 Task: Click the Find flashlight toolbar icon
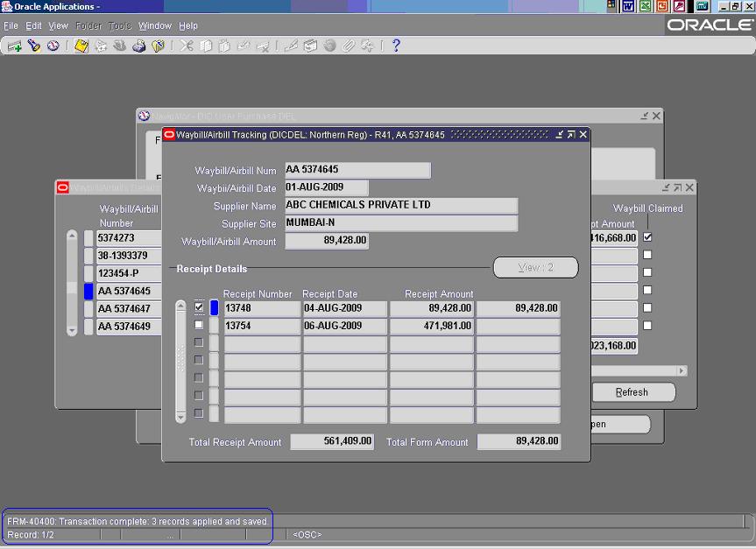pos(34,46)
